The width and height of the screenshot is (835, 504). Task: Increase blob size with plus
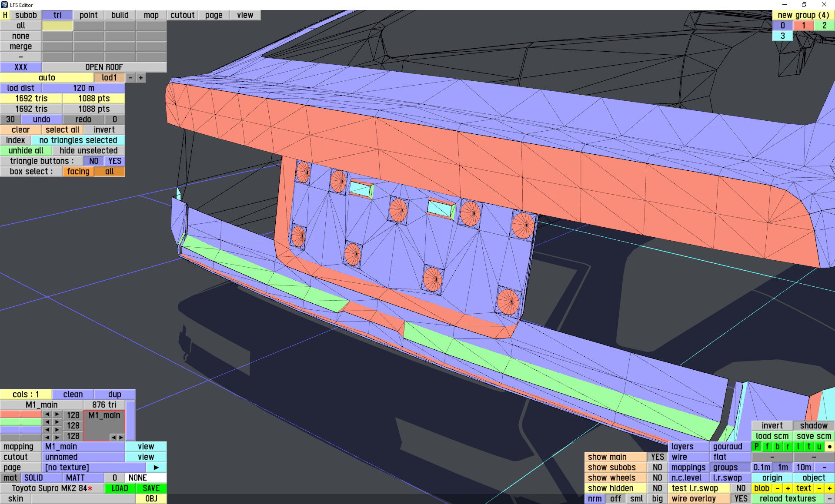788,488
